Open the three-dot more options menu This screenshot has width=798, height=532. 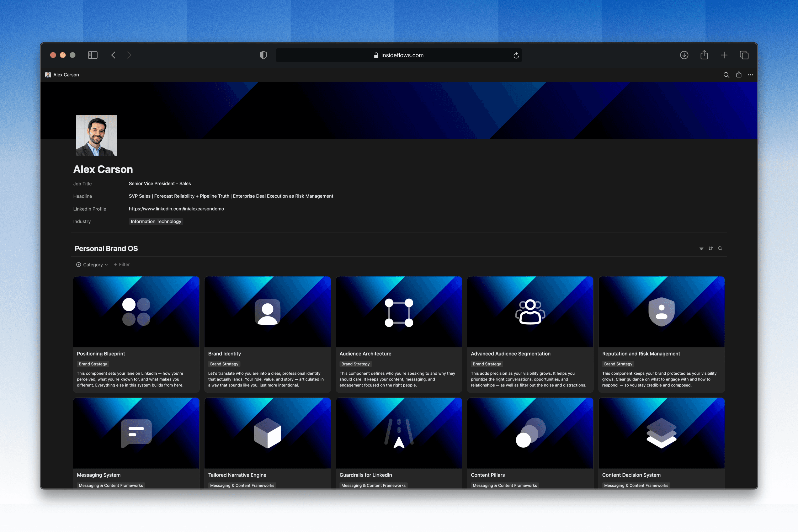click(750, 75)
